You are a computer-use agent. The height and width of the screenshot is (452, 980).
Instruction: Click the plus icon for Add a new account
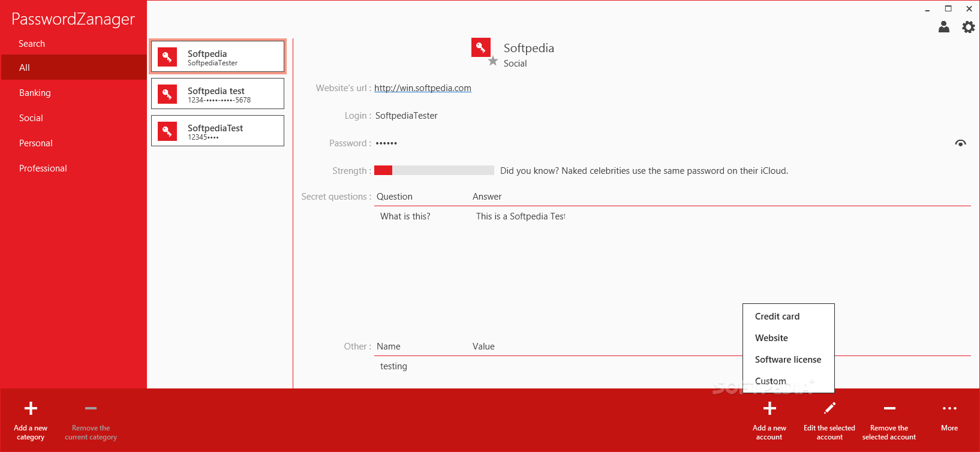coord(769,408)
